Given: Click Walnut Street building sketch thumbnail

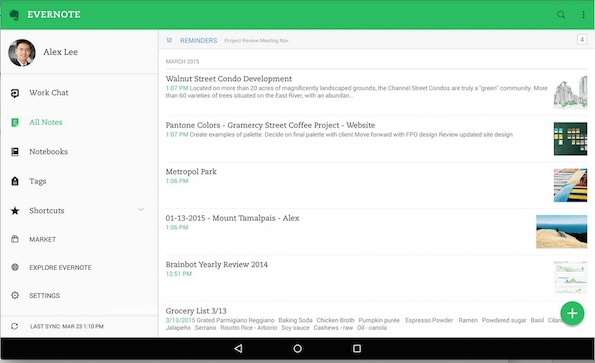Looking at the screenshot, I should [x=570, y=92].
